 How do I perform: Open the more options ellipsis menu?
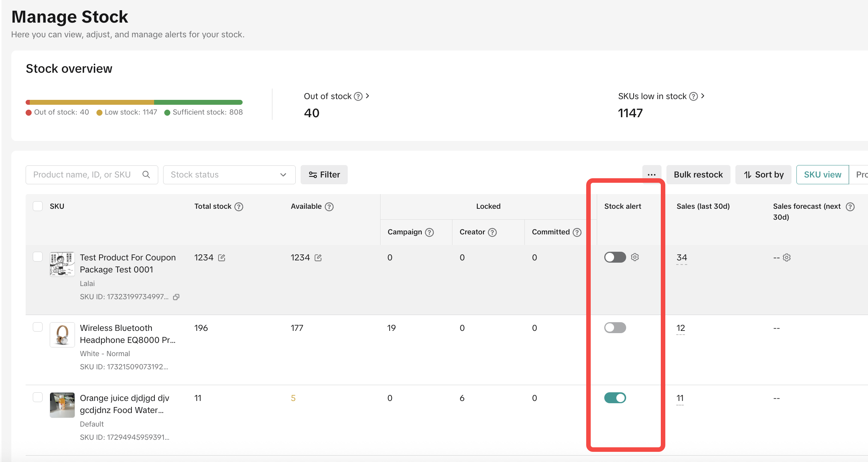(x=652, y=174)
